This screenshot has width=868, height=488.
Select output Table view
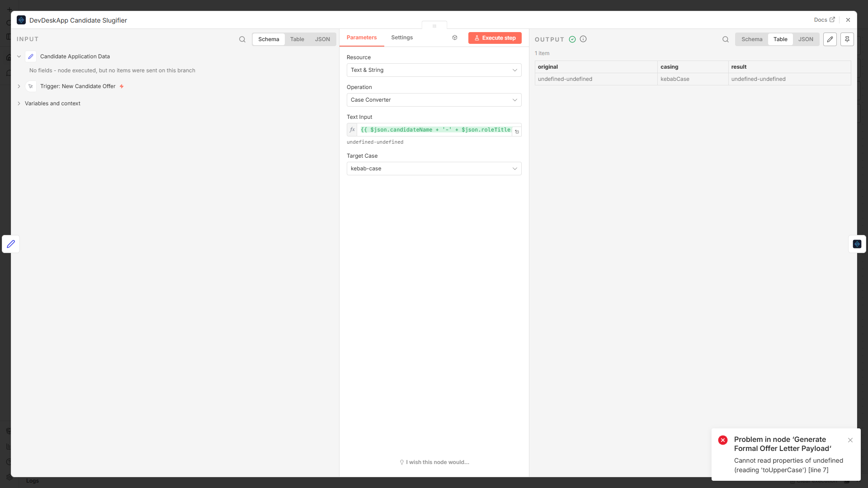coord(780,39)
